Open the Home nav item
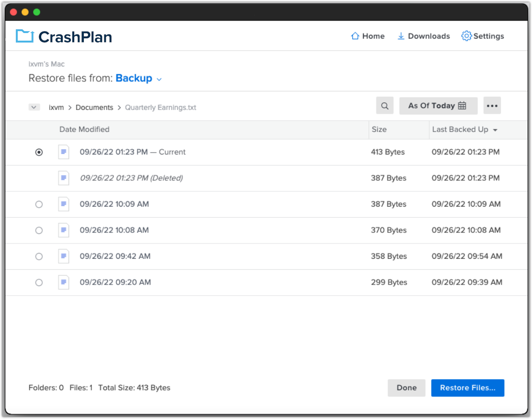This screenshot has height=419, width=532. 368,36
